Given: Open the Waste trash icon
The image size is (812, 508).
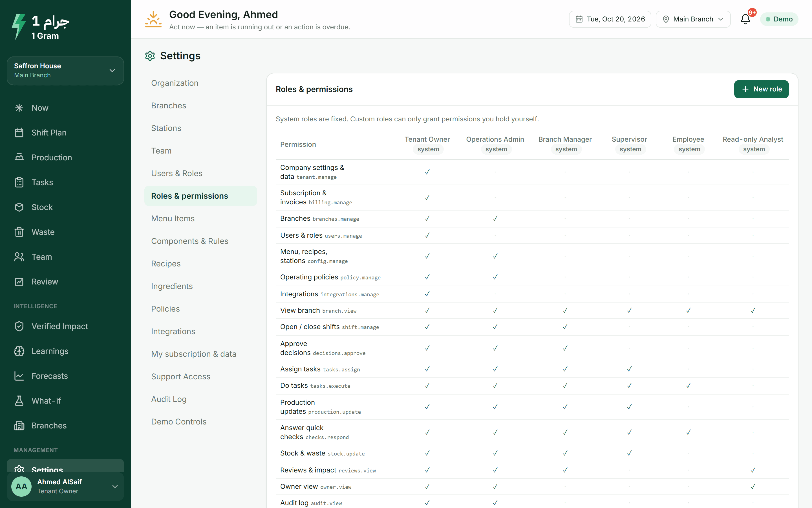Looking at the screenshot, I should coord(19,232).
